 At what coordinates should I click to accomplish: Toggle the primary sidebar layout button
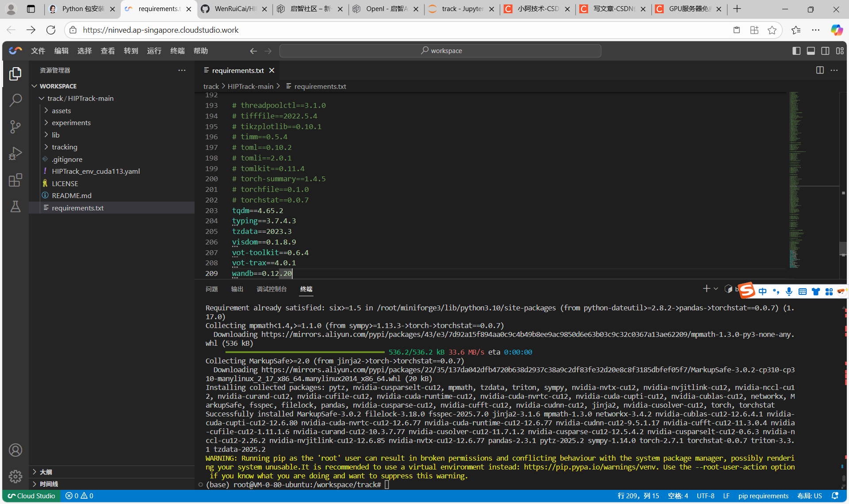point(796,51)
